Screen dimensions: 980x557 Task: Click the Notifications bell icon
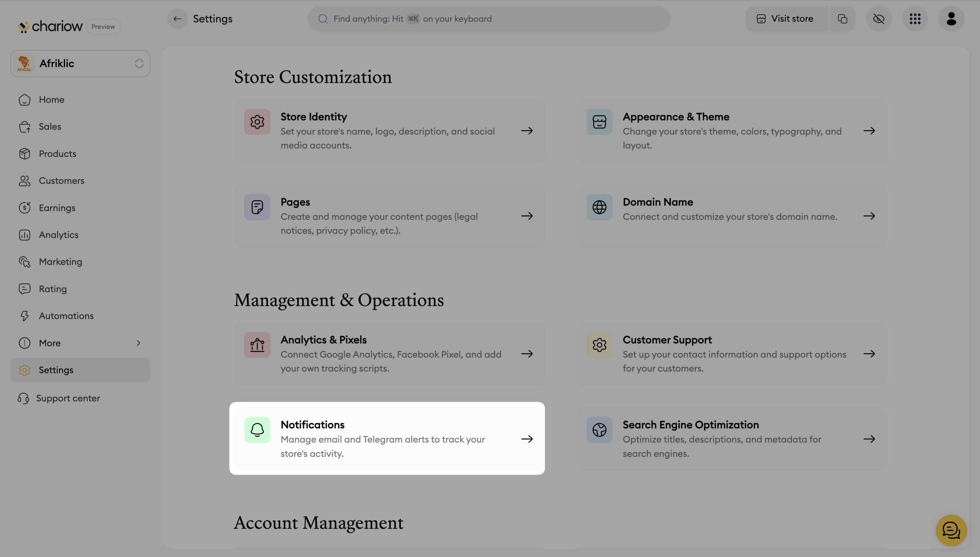pos(257,430)
